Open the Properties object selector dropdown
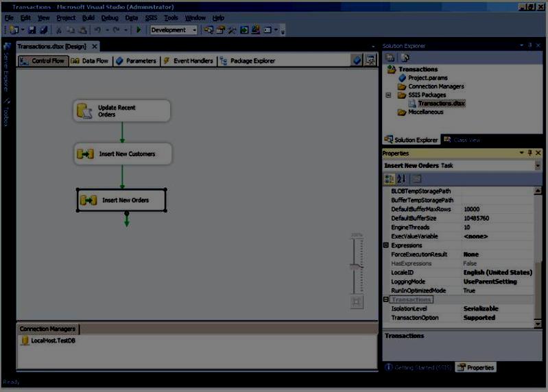Viewport: 548px width, 392px height. pyautogui.click(x=538, y=166)
